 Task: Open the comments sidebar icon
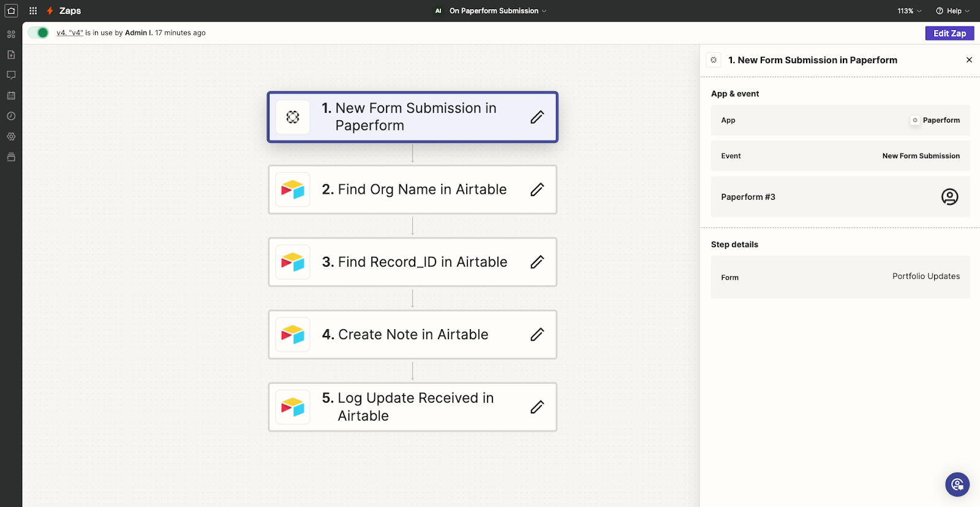coord(11,75)
